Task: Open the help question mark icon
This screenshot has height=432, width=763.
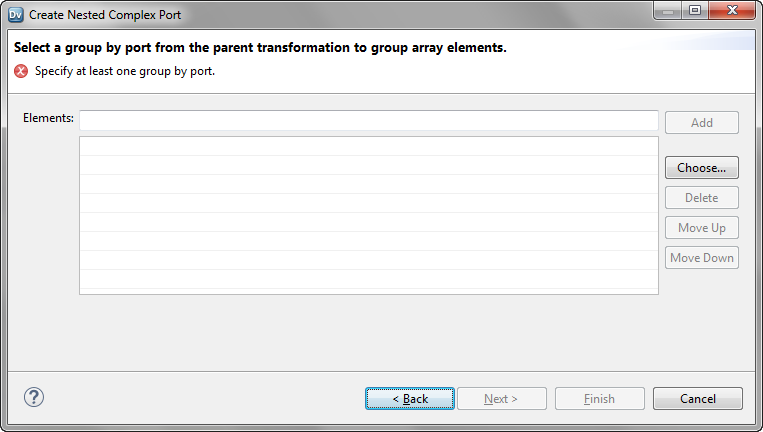Action: click(34, 397)
